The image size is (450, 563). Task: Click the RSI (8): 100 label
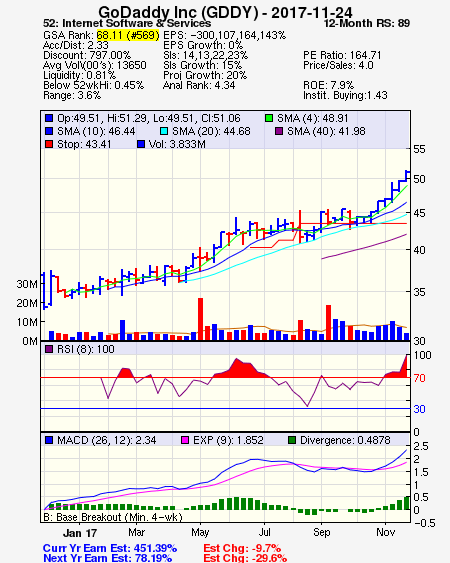tap(86, 349)
